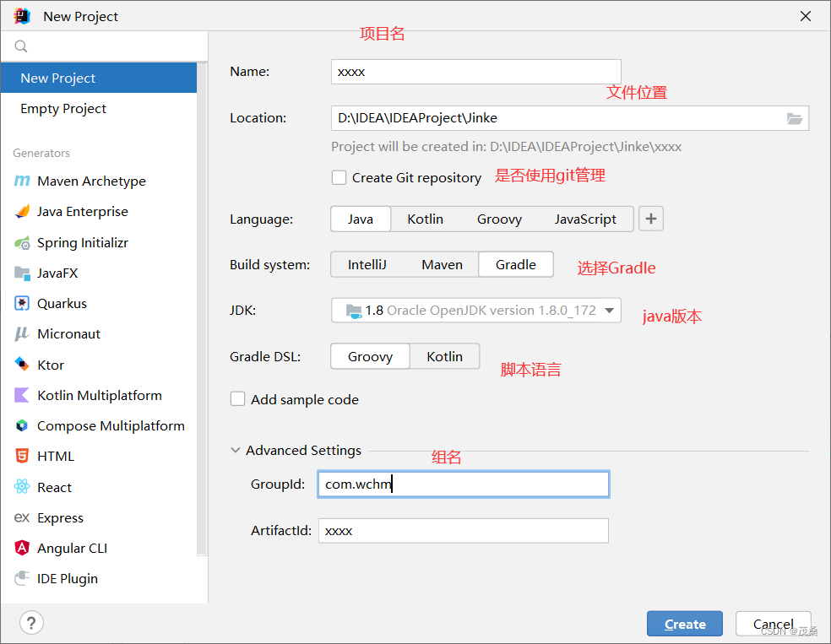This screenshot has width=831, height=644.
Task: Select New Project in the sidebar
Action: [99, 78]
